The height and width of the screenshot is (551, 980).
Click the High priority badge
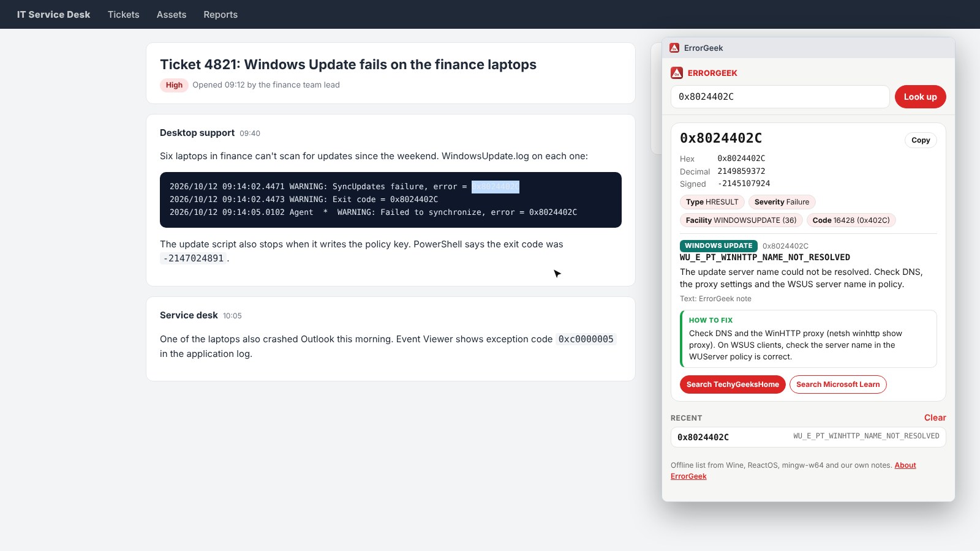[x=174, y=85]
